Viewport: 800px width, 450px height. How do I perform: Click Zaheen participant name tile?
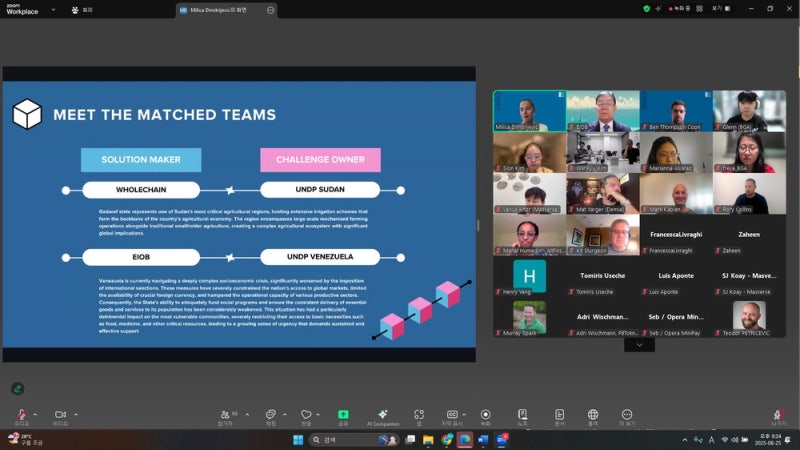749,235
